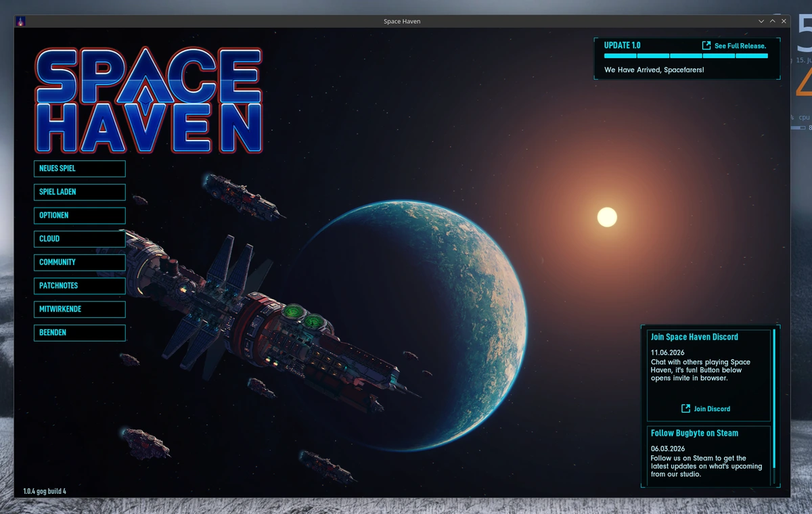Open the See Full Release link
This screenshot has width=812, height=514.
pyautogui.click(x=734, y=46)
